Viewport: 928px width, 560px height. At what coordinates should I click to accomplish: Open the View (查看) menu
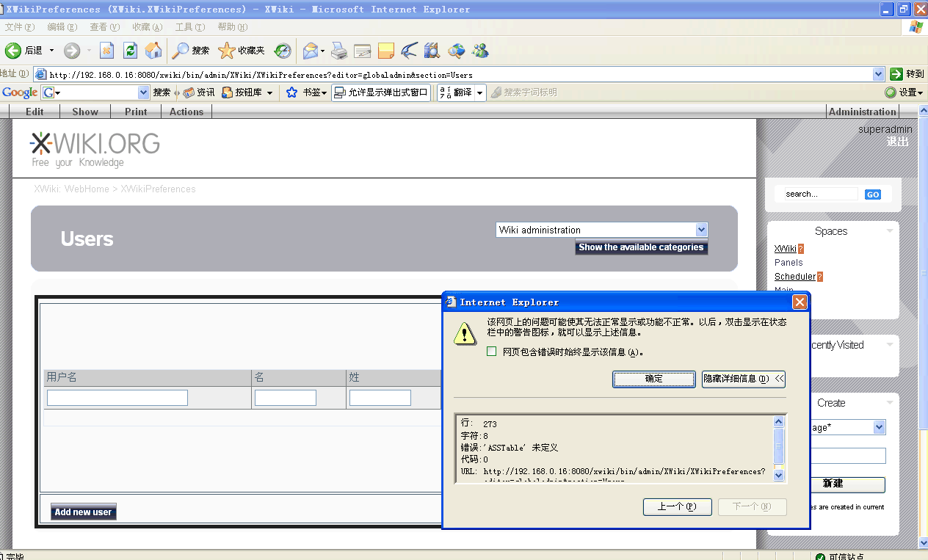click(x=105, y=27)
